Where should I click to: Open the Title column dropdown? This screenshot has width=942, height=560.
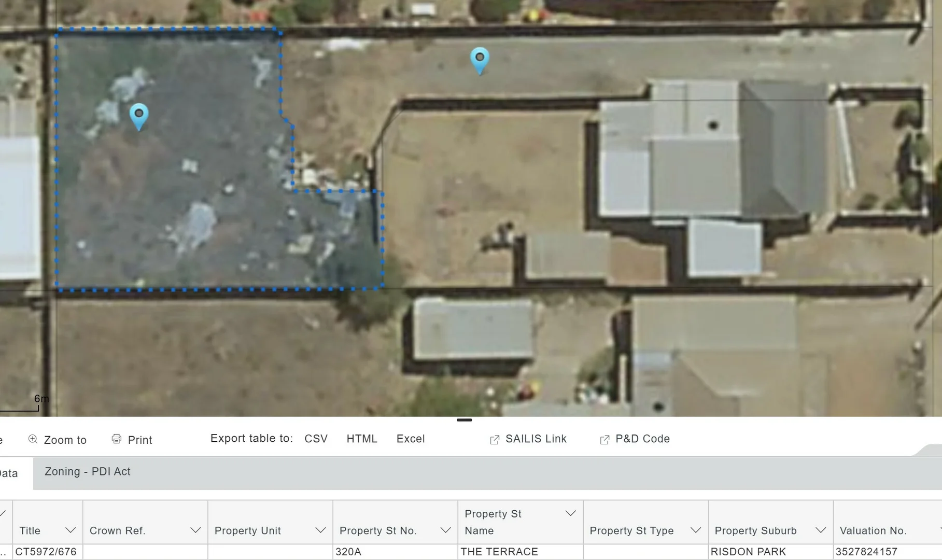coord(71,530)
